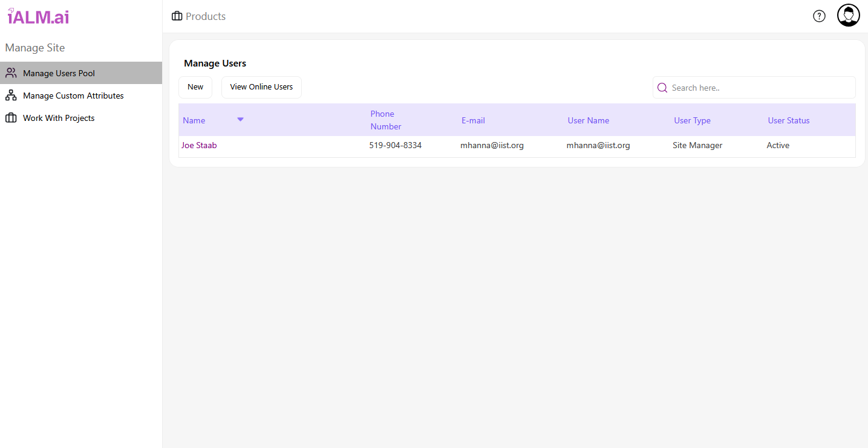The height and width of the screenshot is (448, 868).
Task: Open the sort dropdown next to Name
Action: pyautogui.click(x=240, y=120)
